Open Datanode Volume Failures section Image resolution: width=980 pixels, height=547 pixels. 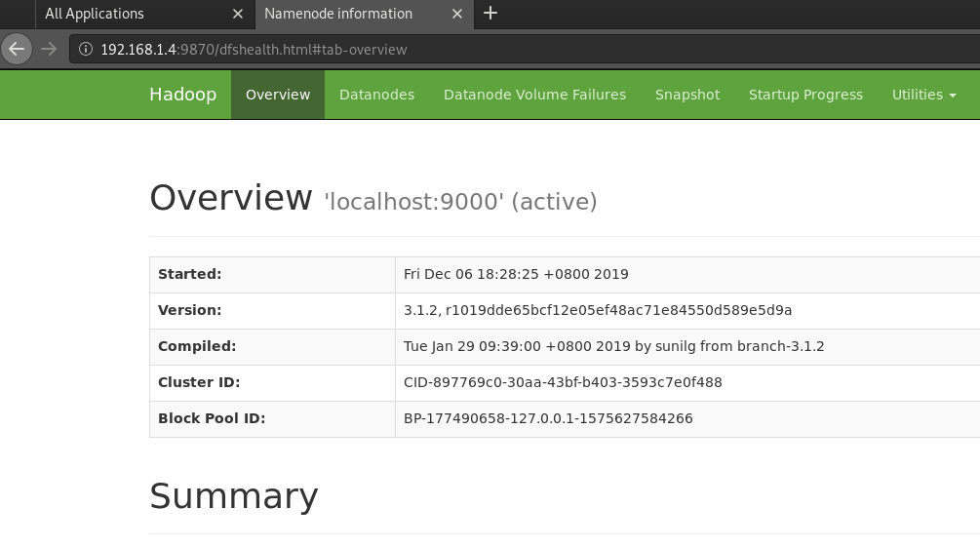point(534,95)
